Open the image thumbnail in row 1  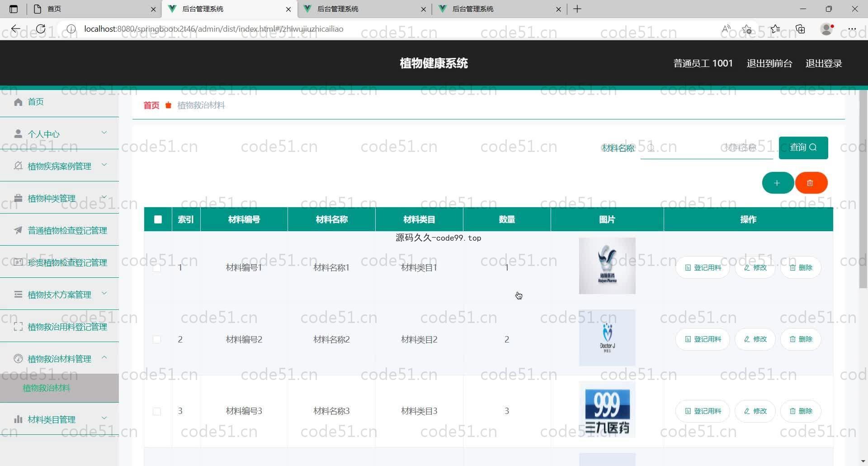point(607,266)
